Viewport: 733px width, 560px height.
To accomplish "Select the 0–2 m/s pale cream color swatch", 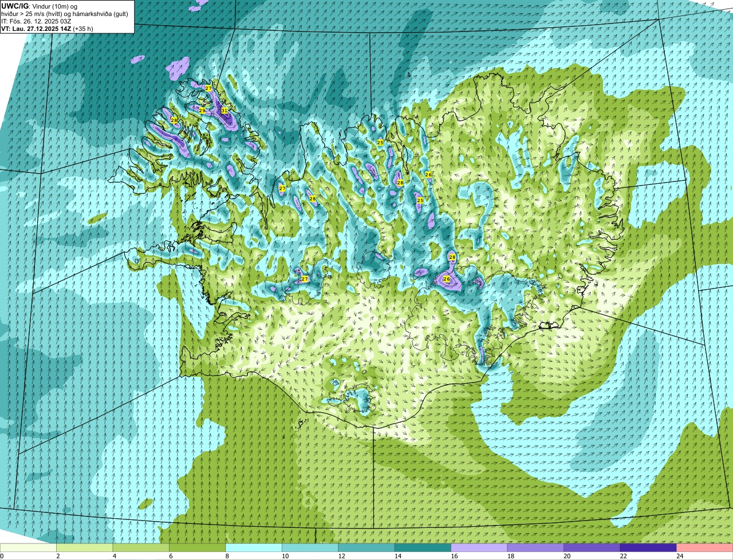I will coord(29,547).
